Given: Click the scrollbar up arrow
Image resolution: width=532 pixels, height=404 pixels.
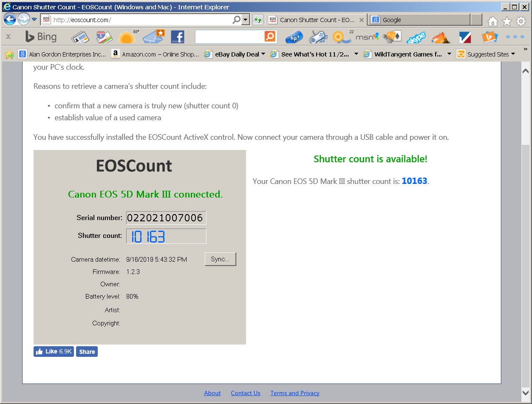Looking at the screenshot, I should point(526,71).
